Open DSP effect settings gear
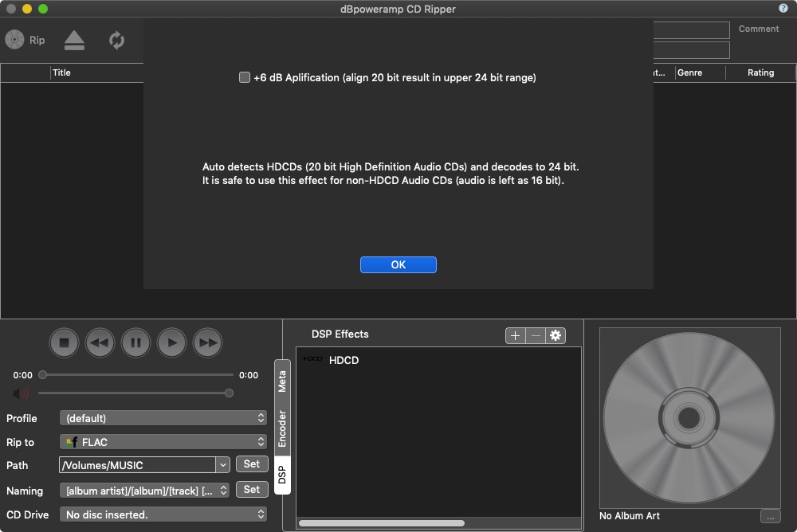Viewport: 797px width, 532px height. (556, 335)
